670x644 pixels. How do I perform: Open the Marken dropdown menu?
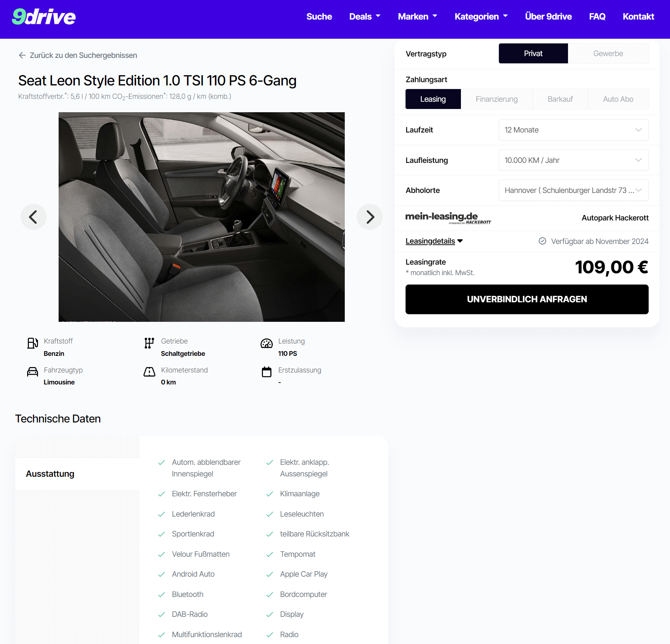[417, 17]
